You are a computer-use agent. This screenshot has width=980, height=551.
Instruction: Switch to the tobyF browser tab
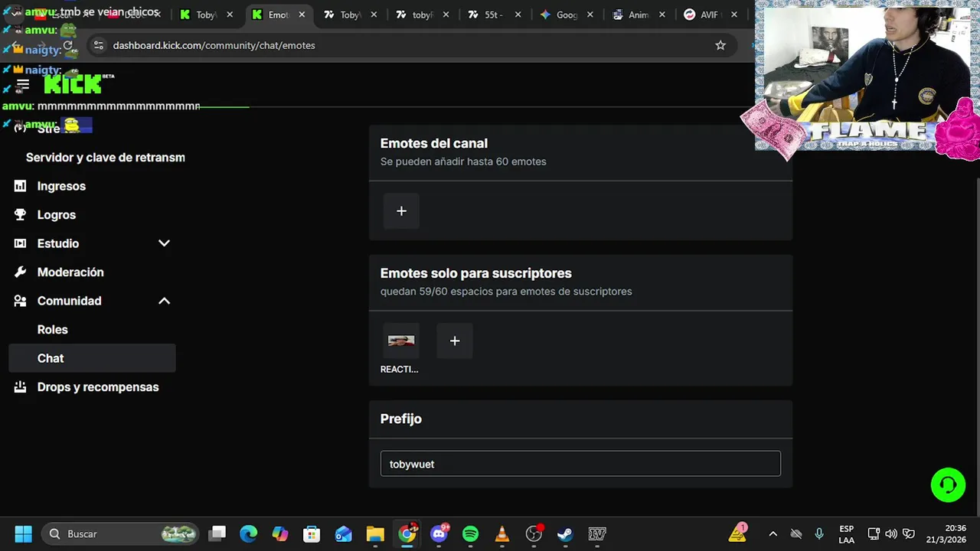(x=423, y=15)
